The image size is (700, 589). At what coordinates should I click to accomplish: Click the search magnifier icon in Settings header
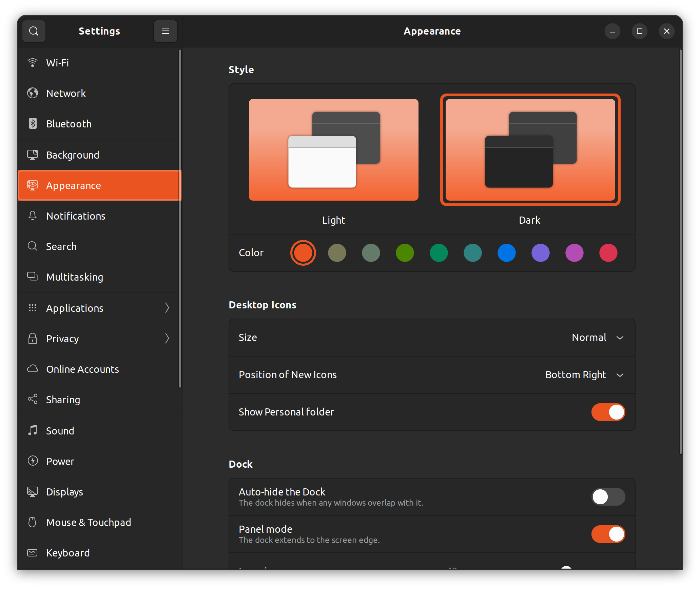(34, 31)
